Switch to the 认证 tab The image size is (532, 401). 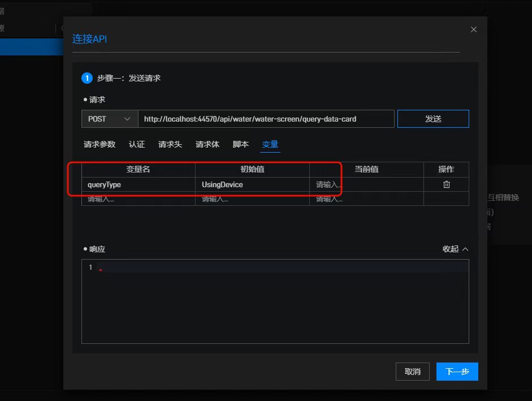click(137, 144)
